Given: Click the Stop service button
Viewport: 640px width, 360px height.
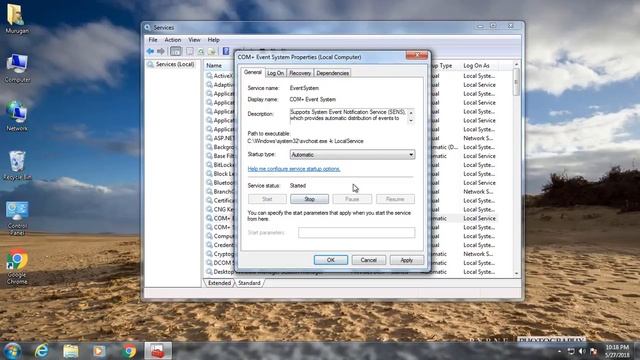Looking at the screenshot, I should coord(309,199).
